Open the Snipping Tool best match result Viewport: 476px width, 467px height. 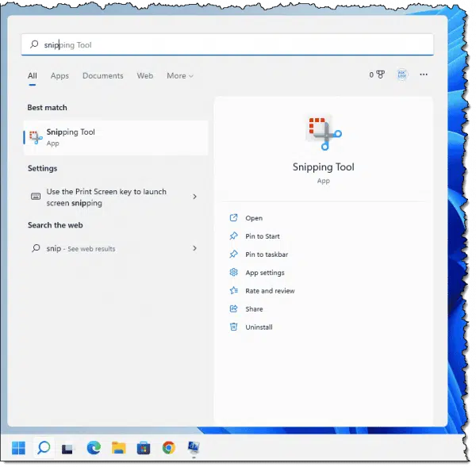[x=116, y=138]
